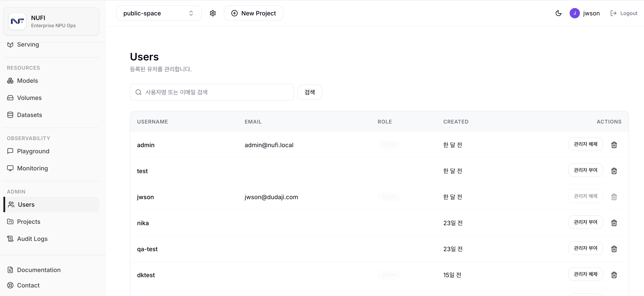
Task: Delete the nika user
Action: coord(614,223)
